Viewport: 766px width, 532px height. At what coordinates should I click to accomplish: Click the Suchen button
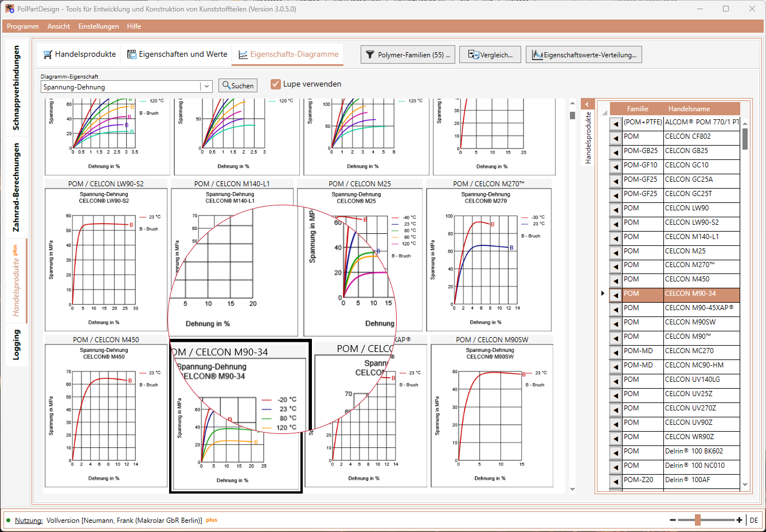click(238, 85)
